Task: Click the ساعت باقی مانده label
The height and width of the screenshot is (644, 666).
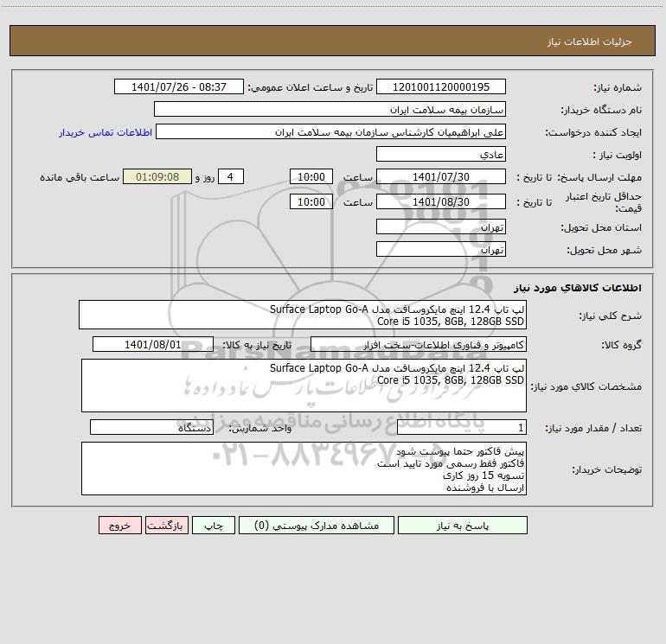Action: 80,177
